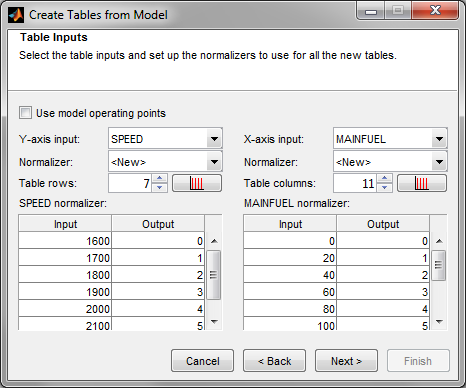Click the Table rows value field

coord(130,183)
